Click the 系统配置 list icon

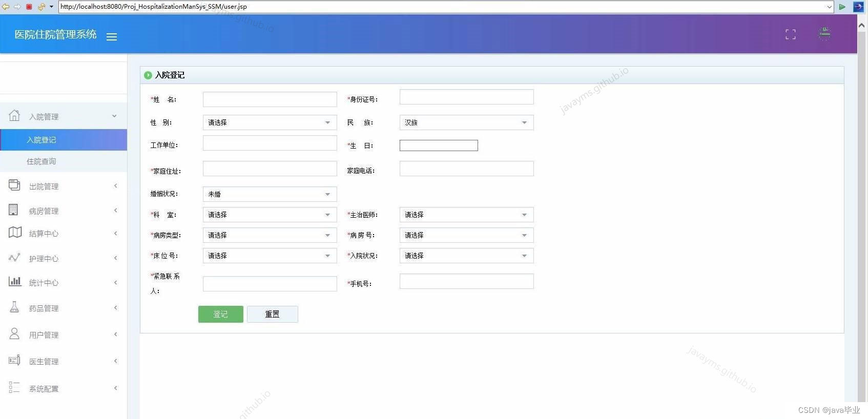coord(14,388)
